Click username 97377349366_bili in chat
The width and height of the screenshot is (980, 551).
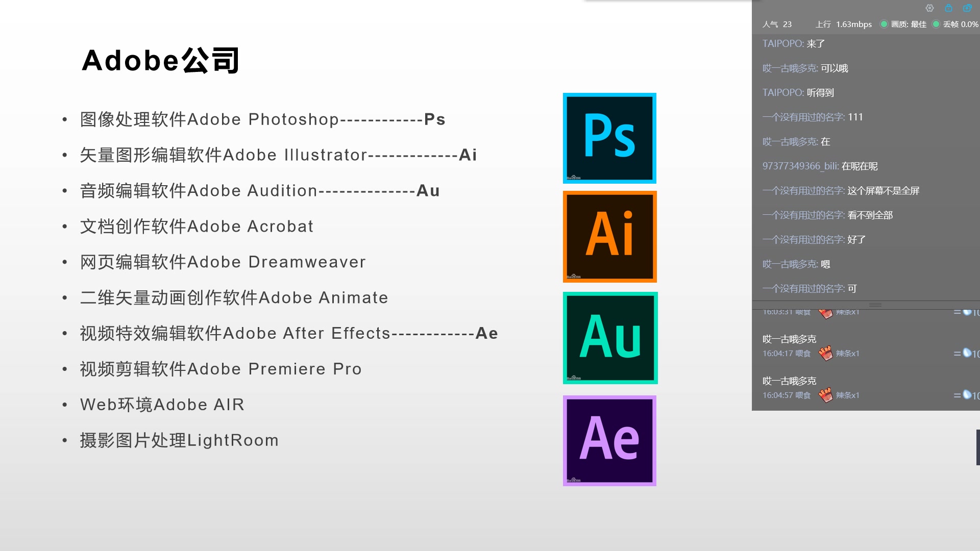point(800,166)
